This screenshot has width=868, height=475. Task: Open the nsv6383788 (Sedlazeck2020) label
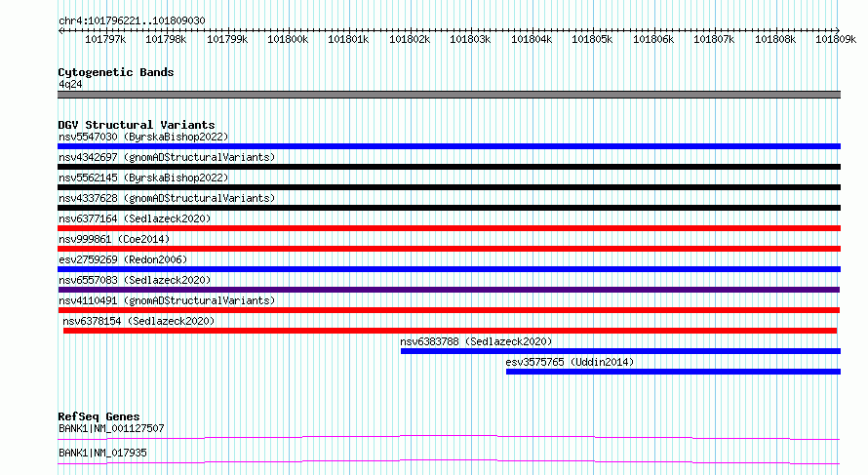(x=476, y=341)
